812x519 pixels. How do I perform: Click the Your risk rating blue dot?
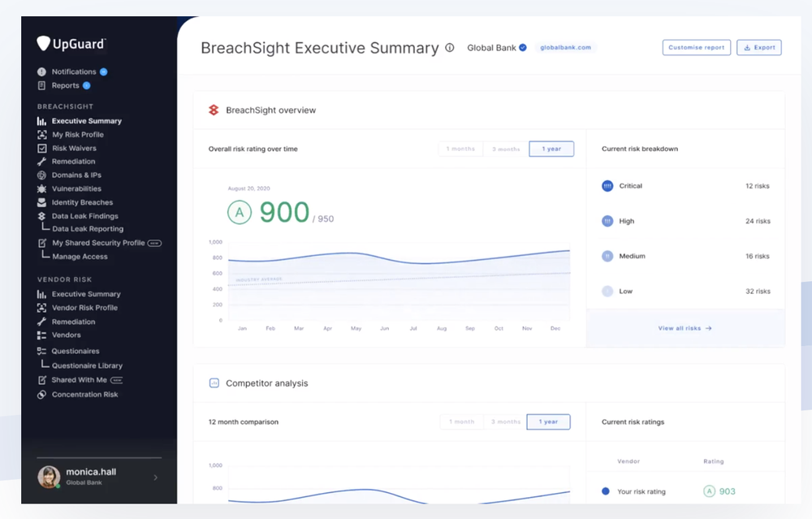[x=606, y=491]
